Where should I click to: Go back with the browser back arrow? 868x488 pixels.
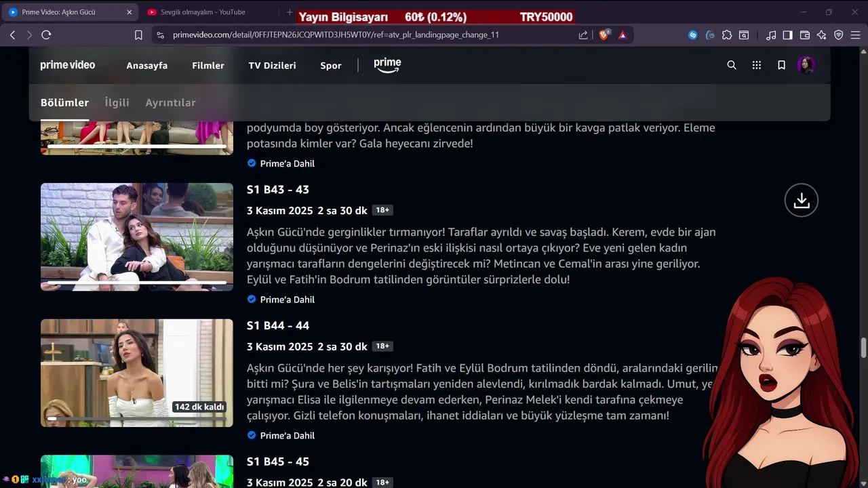pos(12,35)
